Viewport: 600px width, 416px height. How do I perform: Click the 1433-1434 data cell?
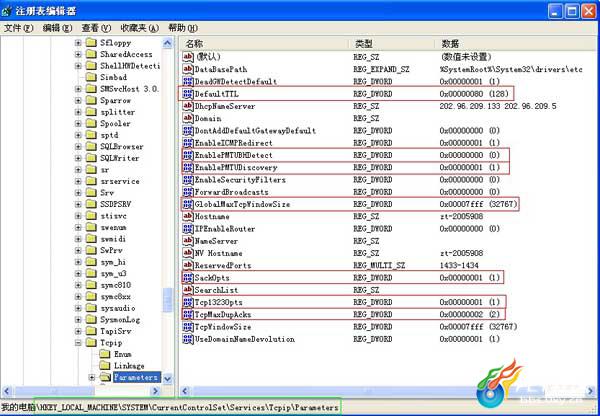coord(459,265)
